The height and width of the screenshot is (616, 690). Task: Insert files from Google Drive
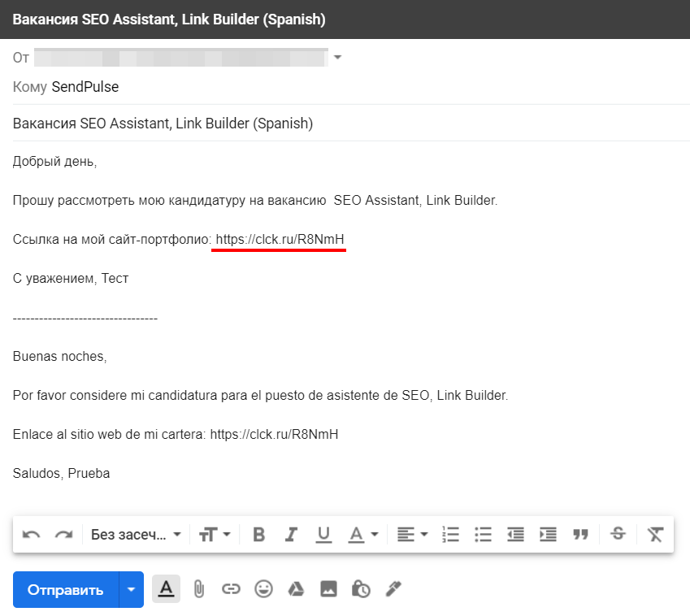[x=296, y=588]
